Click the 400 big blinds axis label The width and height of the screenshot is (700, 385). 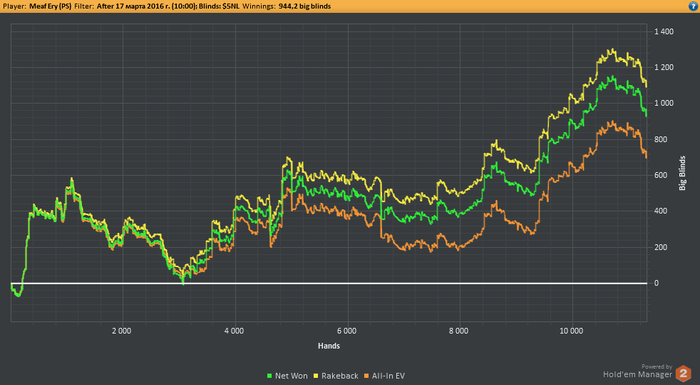pyautogui.click(x=661, y=211)
